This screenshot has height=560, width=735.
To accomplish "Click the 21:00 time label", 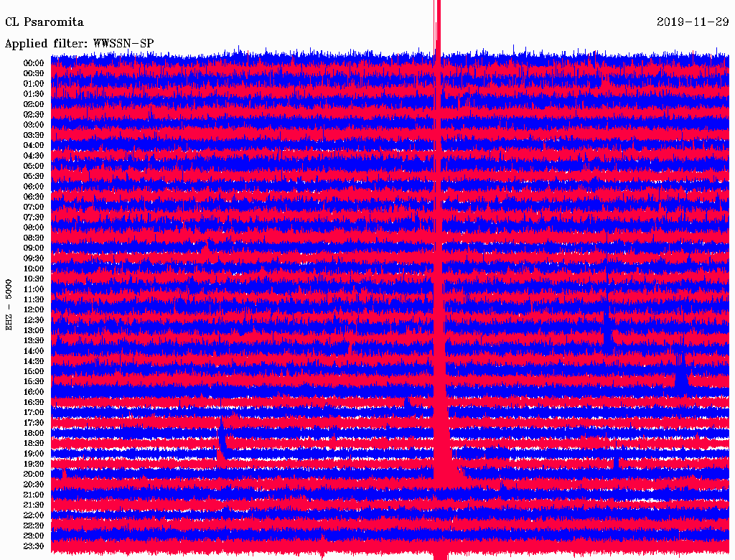I will click(x=34, y=495).
